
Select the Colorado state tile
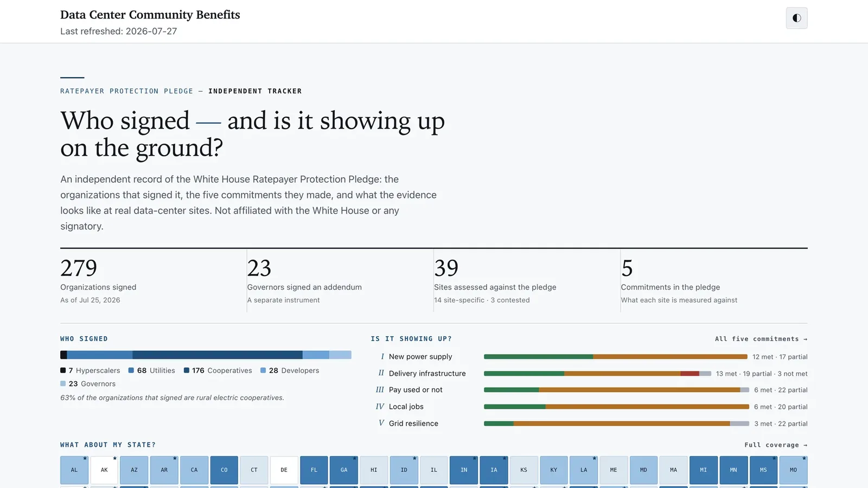[224, 470]
